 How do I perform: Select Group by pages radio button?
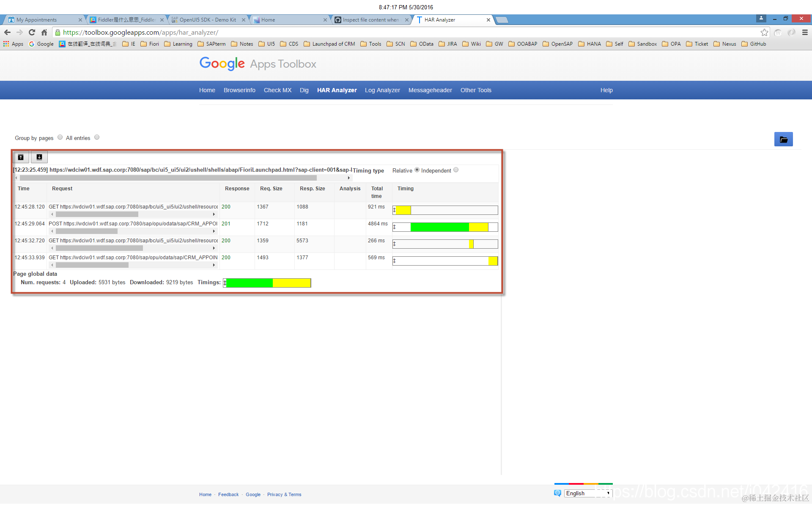coord(60,137)
